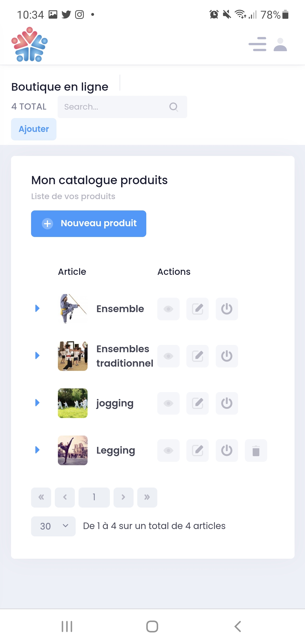Click the app logo in header
The width and height of the screenshot is (305, 644).
(x=29, y=44)
